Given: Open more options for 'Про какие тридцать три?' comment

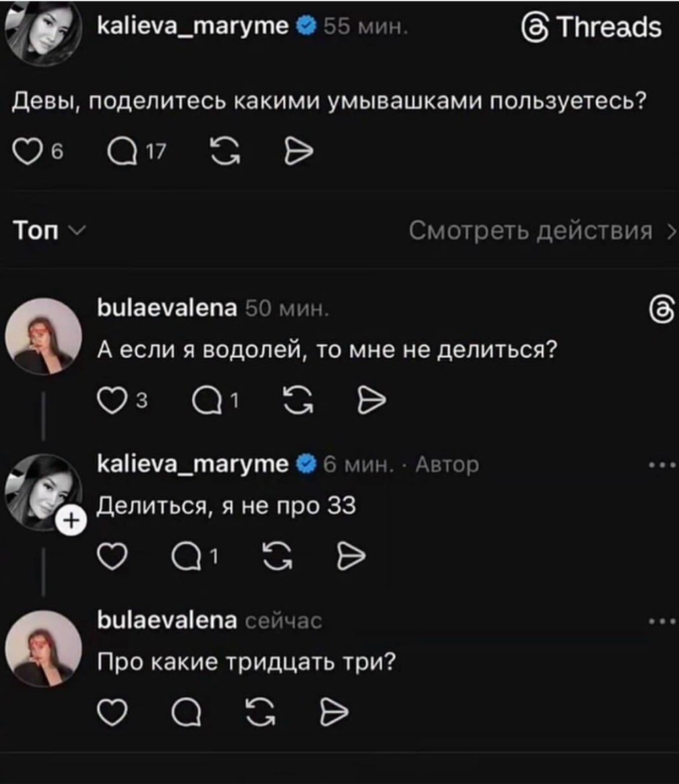Looking at the screenshot, I should pos(662,621).
